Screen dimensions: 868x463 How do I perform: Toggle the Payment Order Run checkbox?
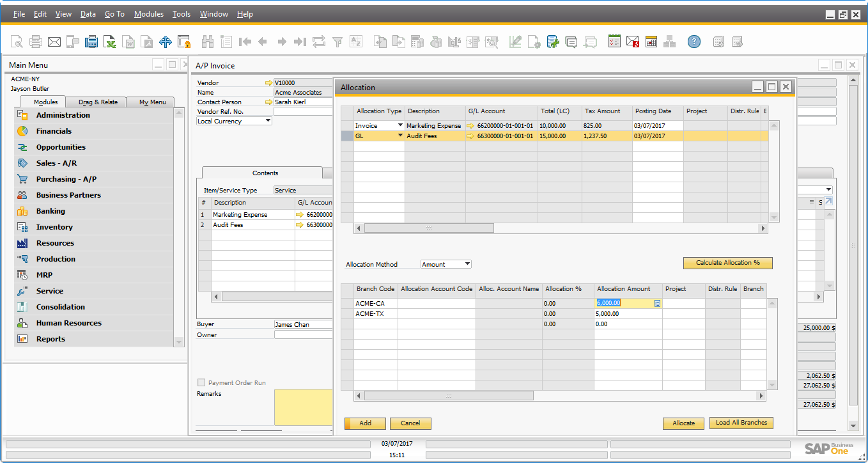click(202, 382)
